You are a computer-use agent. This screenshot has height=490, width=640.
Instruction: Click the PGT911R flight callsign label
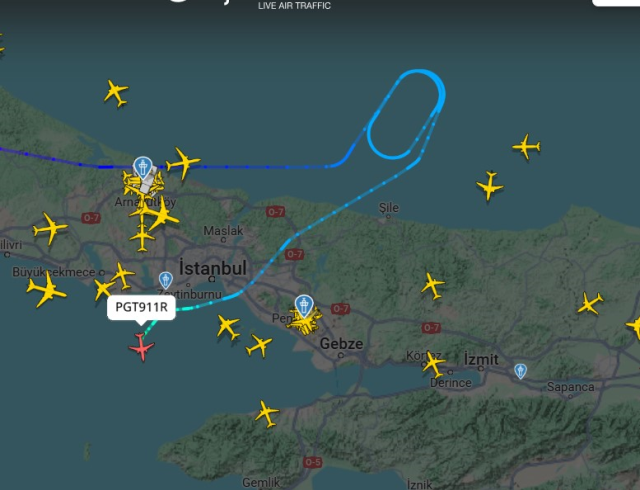click(141, 307)
